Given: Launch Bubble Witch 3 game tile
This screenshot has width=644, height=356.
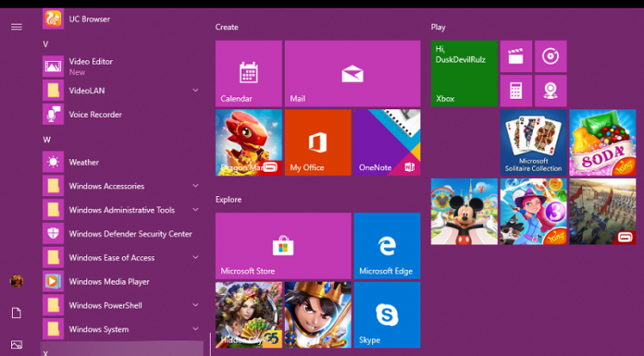Looking at the screenshot, I should pos(533,212).
